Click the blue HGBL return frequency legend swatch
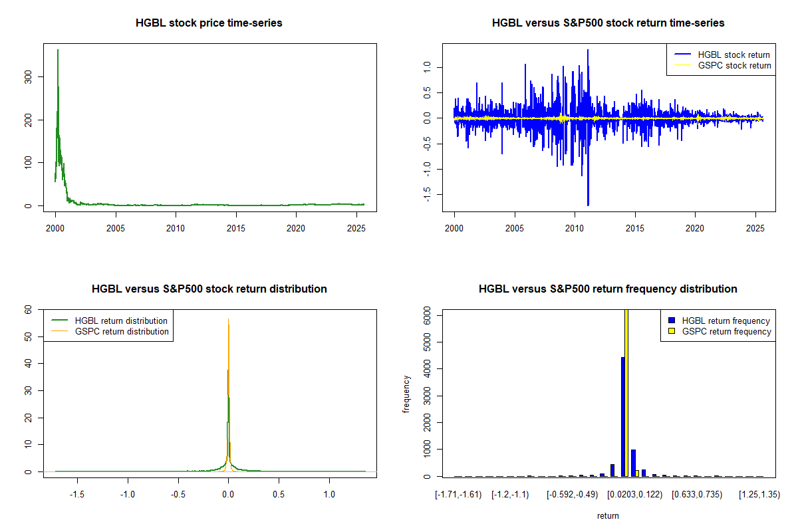The height and width of the screenshot is (532, 798). click(x=670, y=321)
